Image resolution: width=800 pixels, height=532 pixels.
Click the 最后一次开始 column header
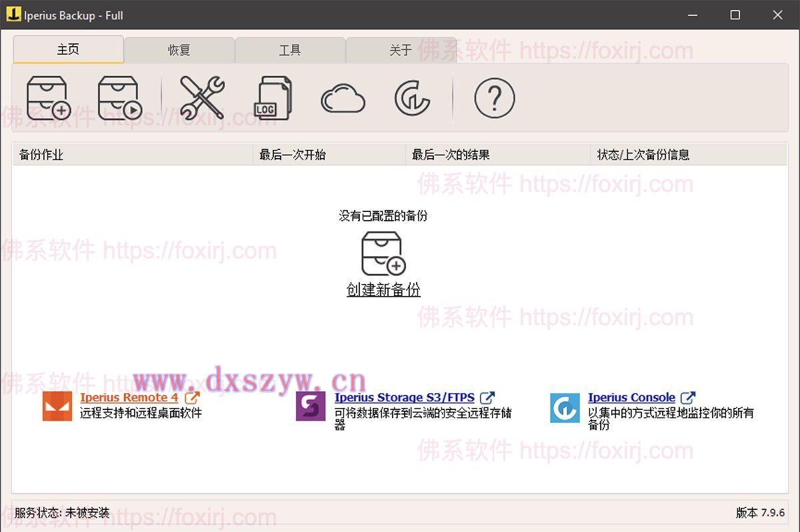click(x=329, y=155)
